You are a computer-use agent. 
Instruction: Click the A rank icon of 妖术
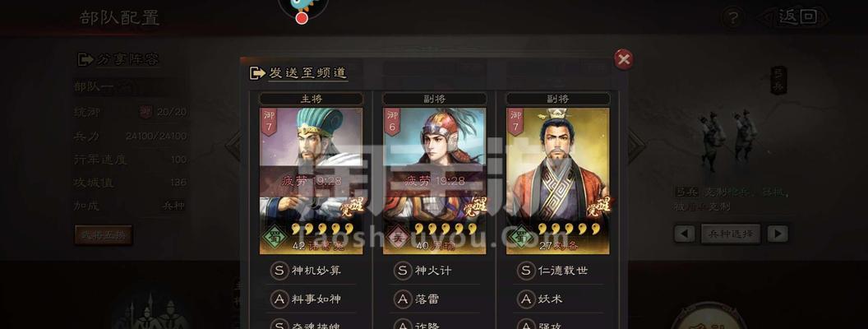[526, 299]
